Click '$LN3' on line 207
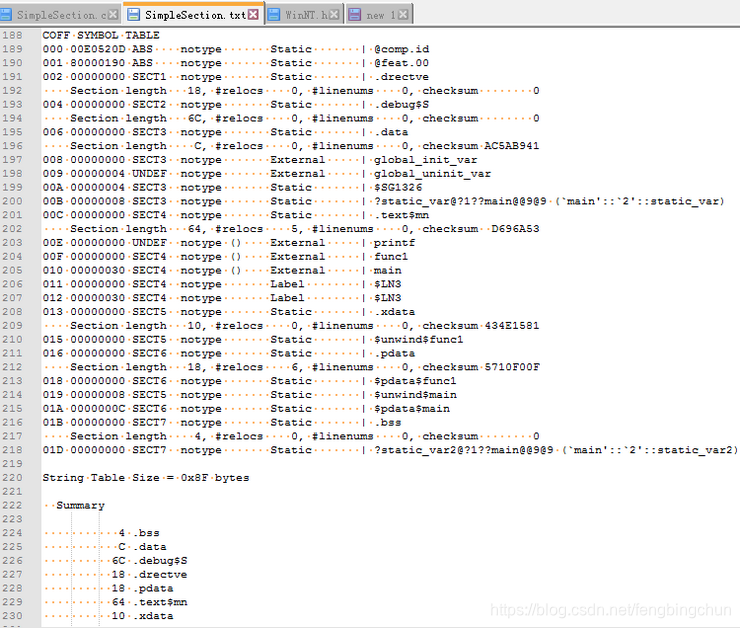Screen dimensions: 740x628 tap(388, 298)
